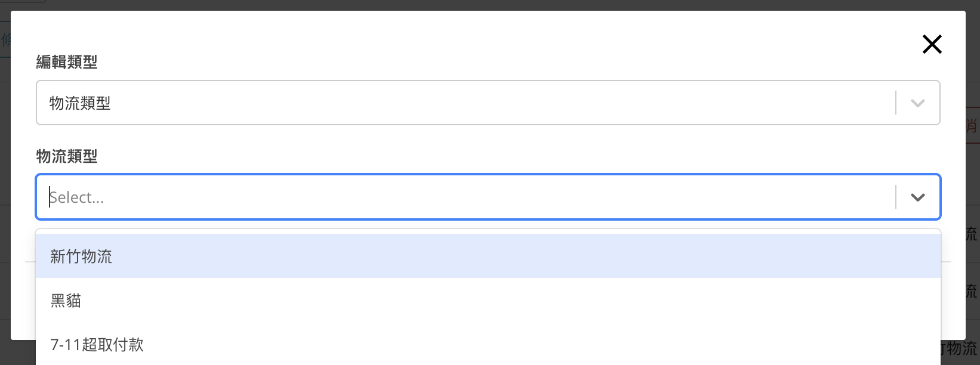Click the cut-off 物流 text at bottom right
The image size is (980, 365).
[958, 348]
